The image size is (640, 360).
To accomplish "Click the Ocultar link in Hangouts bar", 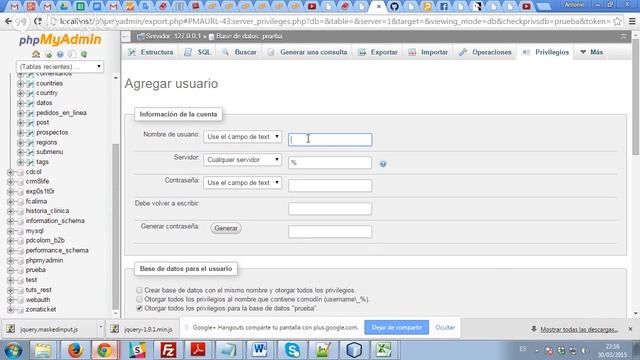I will pyautogui.click(x=445, y=327).
